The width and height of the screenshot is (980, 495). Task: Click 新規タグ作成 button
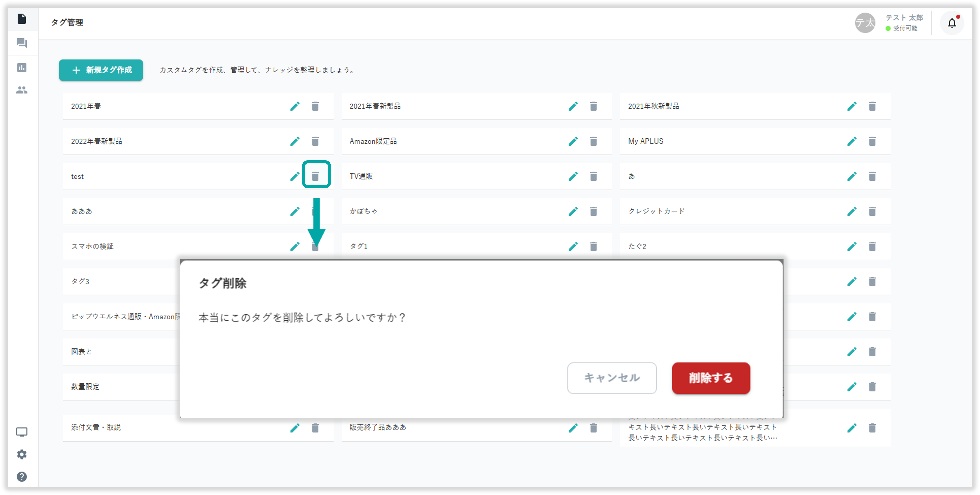(101, 70)
